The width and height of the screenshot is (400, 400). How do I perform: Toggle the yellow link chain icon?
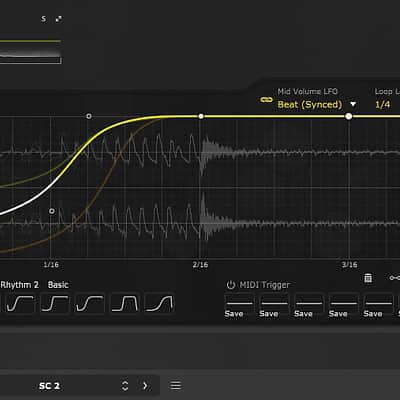pos(266,100)
